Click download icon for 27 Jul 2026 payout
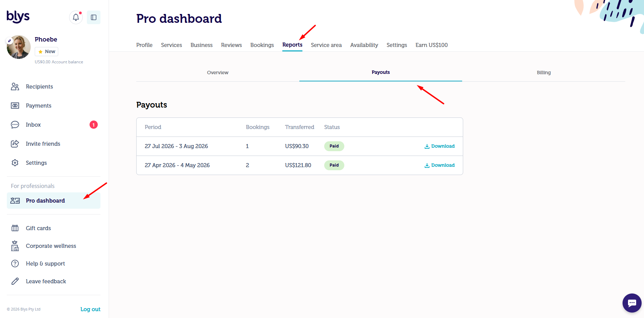 tap(427, 146)
